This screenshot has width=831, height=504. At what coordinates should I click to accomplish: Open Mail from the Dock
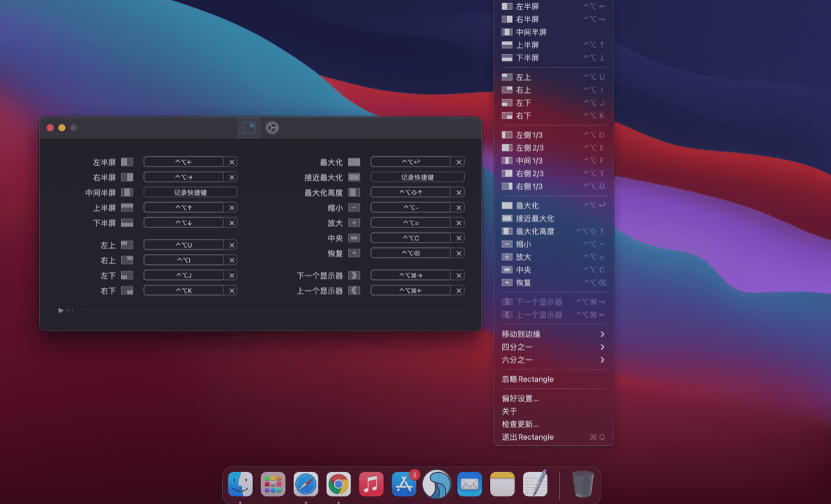point(469,484)
